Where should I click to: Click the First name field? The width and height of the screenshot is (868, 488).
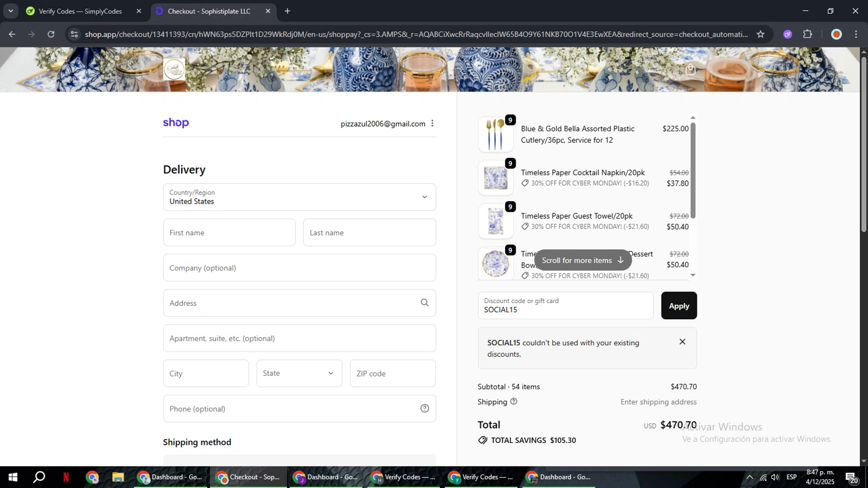[x=229, y=232]
